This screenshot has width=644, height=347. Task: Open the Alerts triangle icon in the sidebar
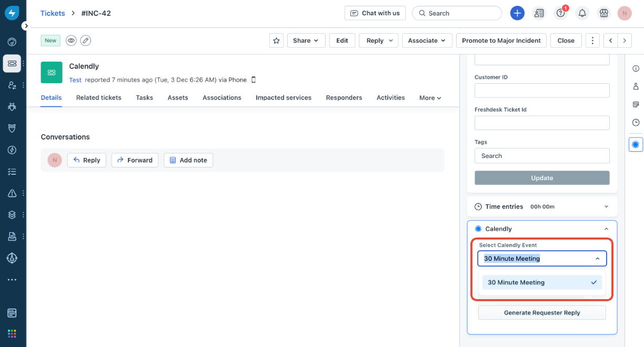click(12, 193)
